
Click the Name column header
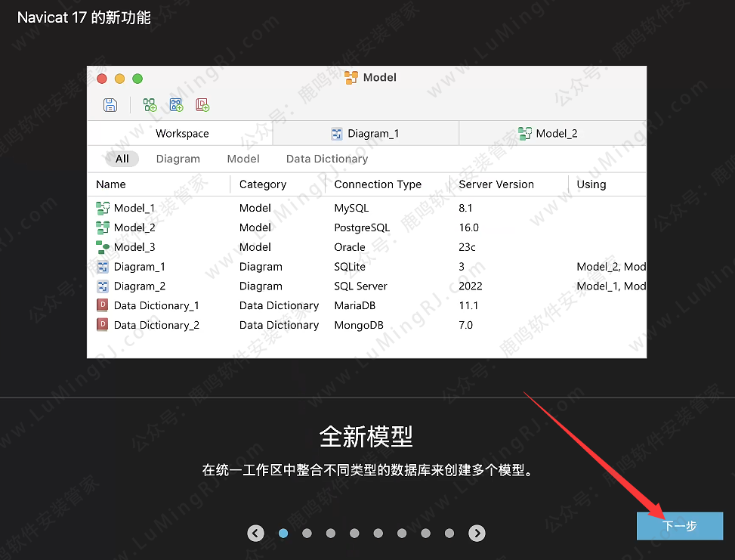pyautogui.click(x=110, y=184)
